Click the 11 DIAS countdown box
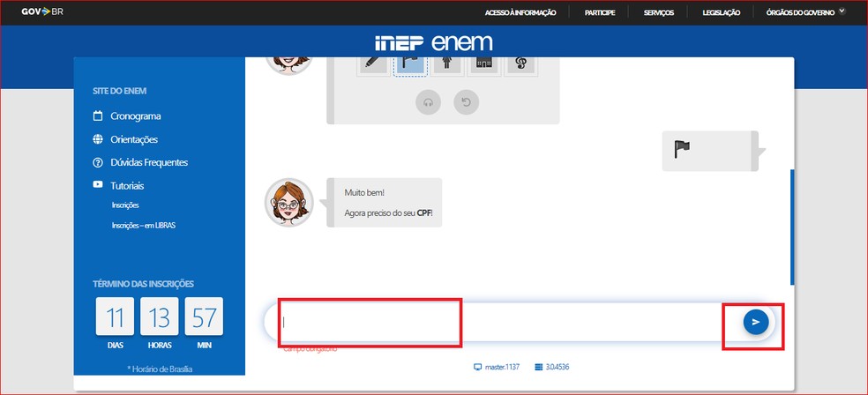Screen dimensions: 868x395 pos(116,317)
